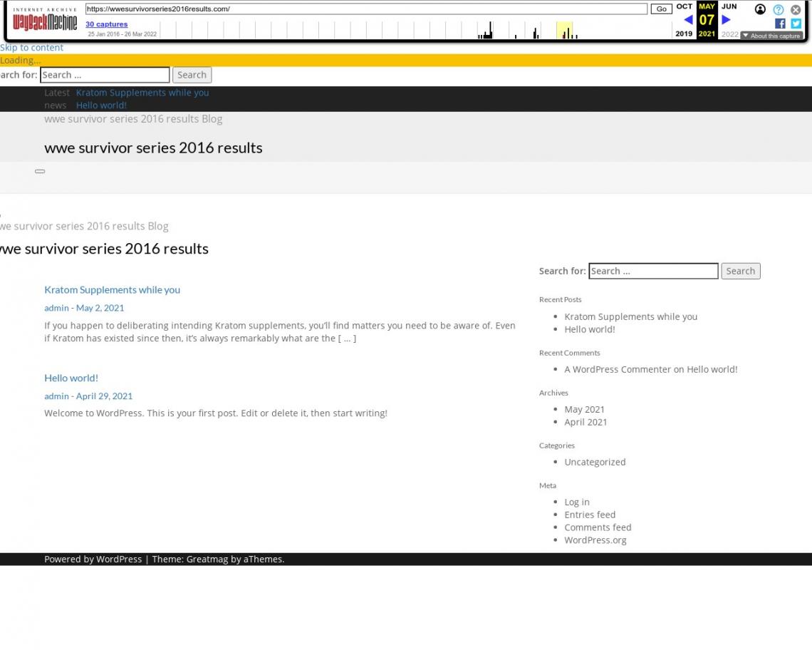Open the May 2, 2021 post date
The image size is (812, 650).
point(100,308)
